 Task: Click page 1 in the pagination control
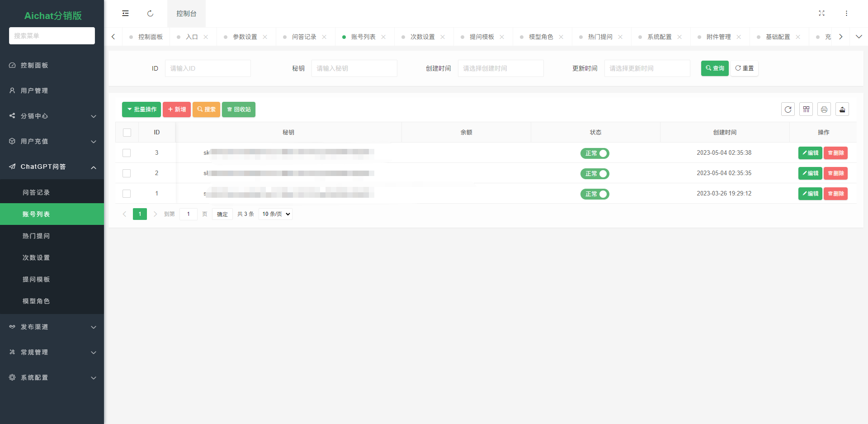tap(140, 214)
